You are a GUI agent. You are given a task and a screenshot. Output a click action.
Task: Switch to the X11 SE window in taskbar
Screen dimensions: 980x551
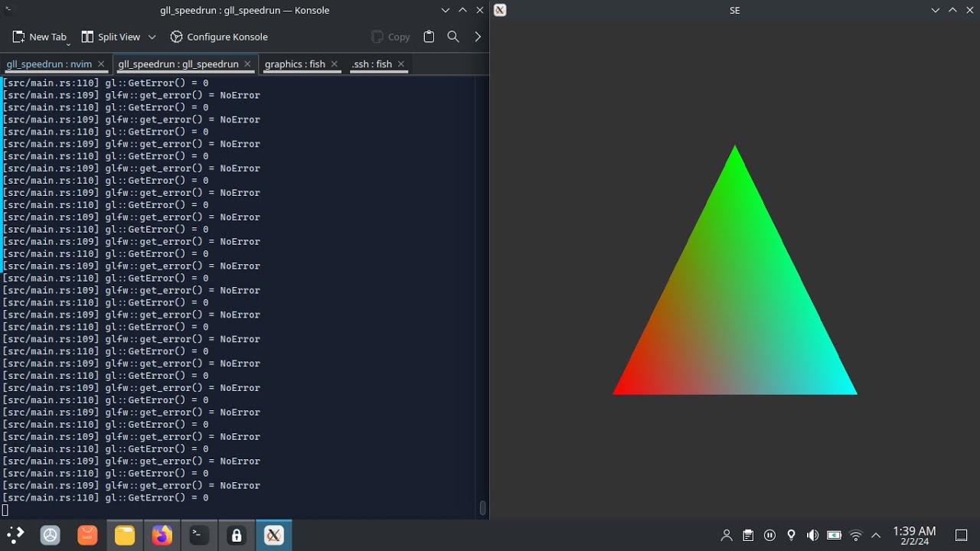[273, 536]
